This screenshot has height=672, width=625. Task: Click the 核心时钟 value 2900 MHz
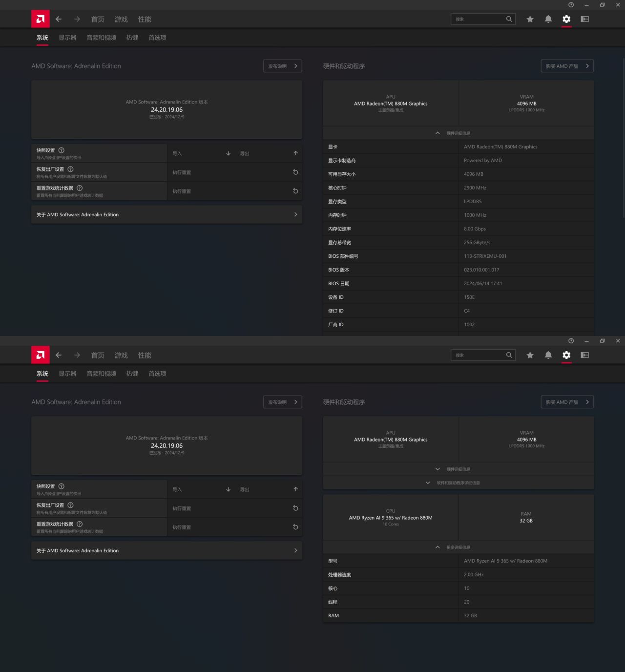pos(475,188)
